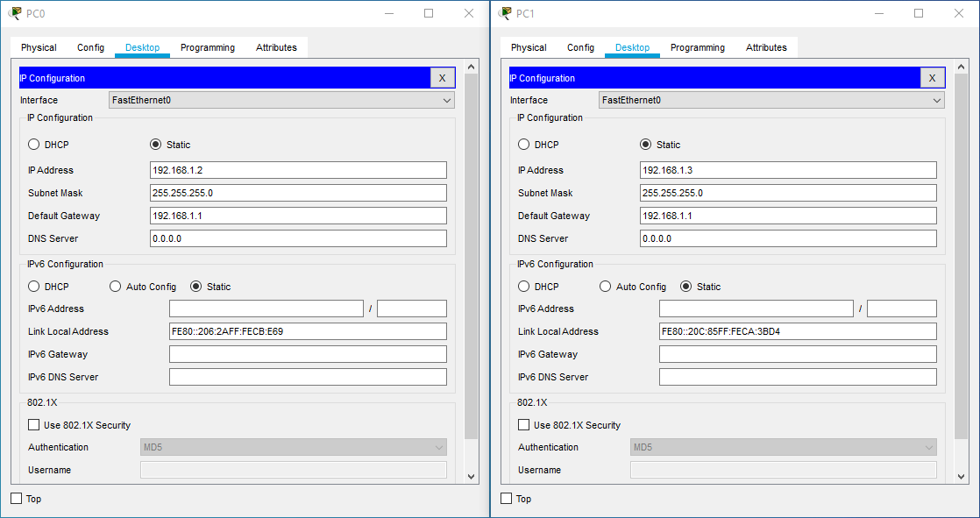980x518 pixels.
Task: Choose IPv6 Auto Config in PC1
Action: [x=605, y=287]
